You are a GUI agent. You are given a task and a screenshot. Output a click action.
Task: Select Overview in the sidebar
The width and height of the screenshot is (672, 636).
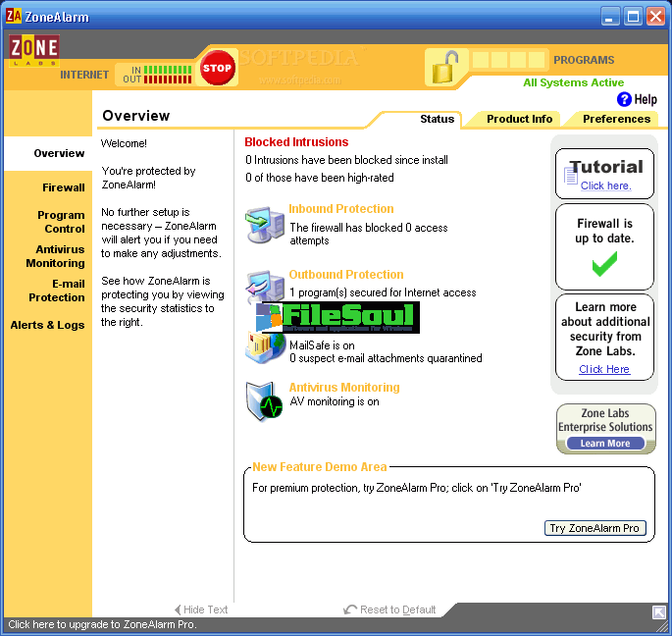point(59,153)
